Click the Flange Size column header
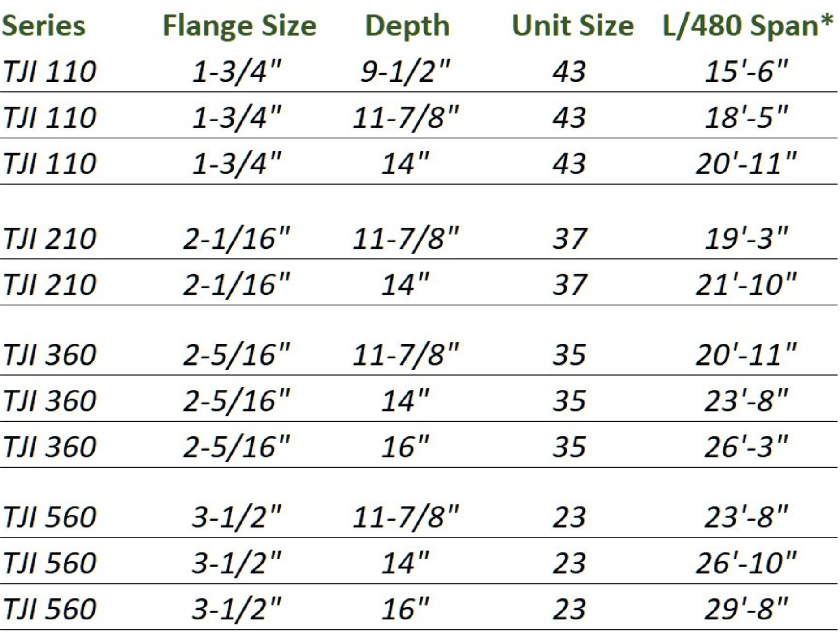Screen dimensions: 840x641 click(x=239, y=25)
